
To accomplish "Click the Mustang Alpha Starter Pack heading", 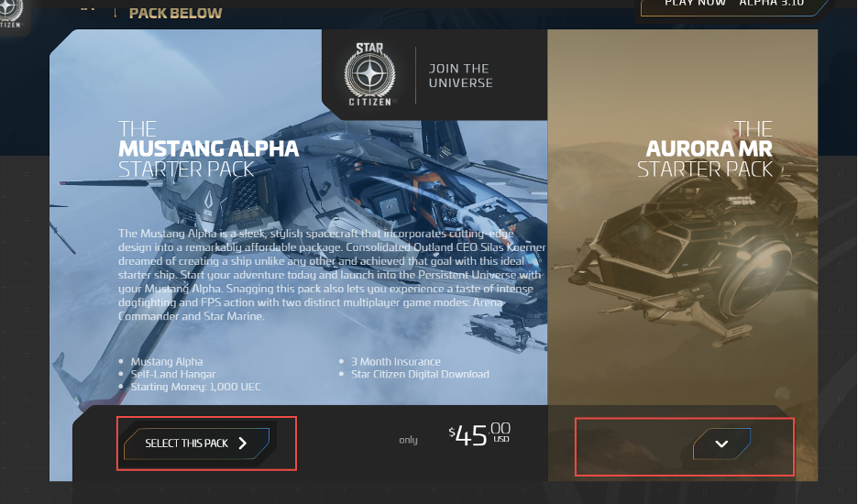I will [x=208, y=149].
